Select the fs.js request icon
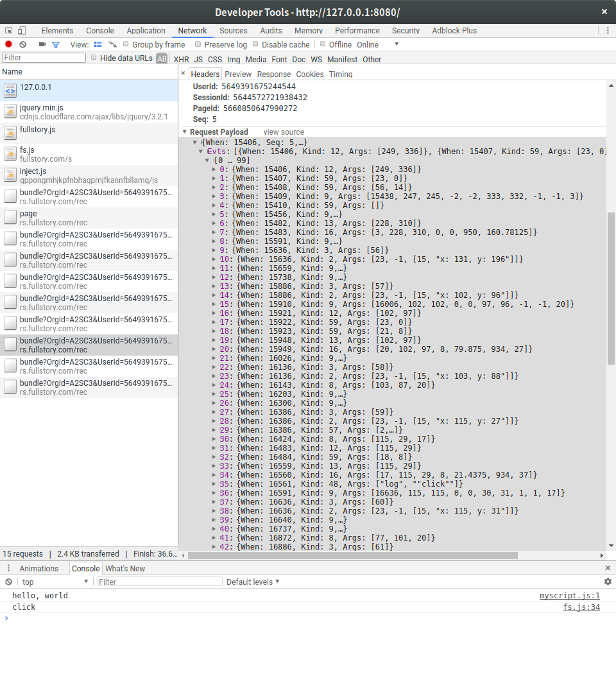 click(10, 154)
